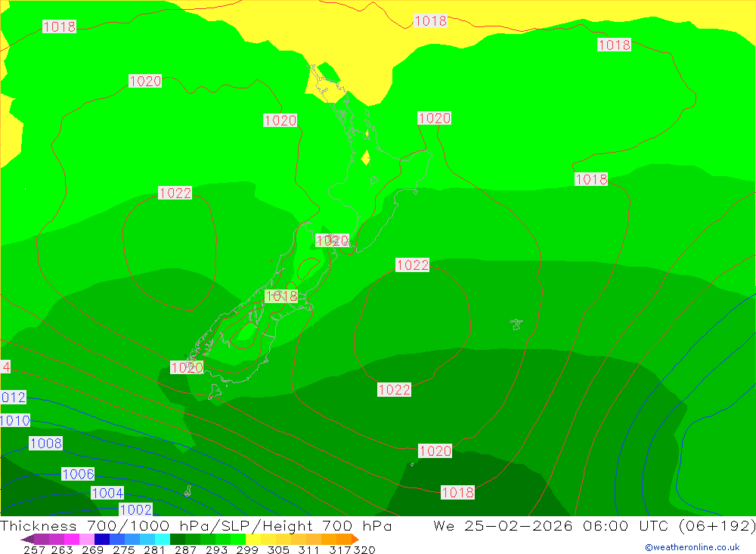
Task: Select the light pink legend swatch
Action: [x=87, y=539]
